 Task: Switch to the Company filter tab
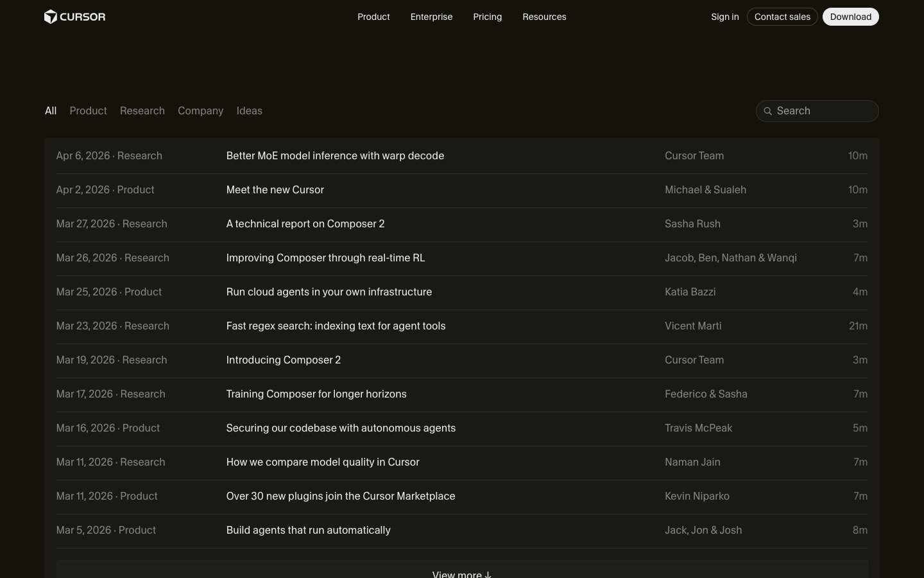tap(200, 110)
